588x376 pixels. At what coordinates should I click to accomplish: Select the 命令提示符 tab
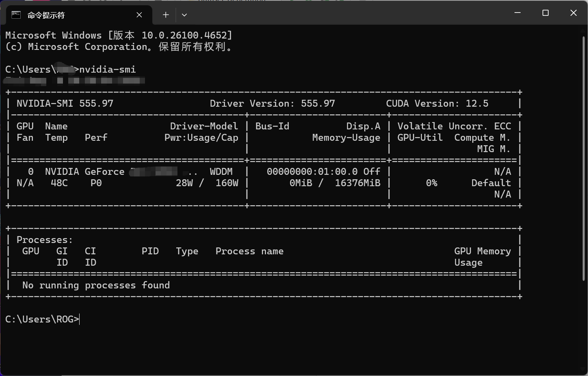79,15
